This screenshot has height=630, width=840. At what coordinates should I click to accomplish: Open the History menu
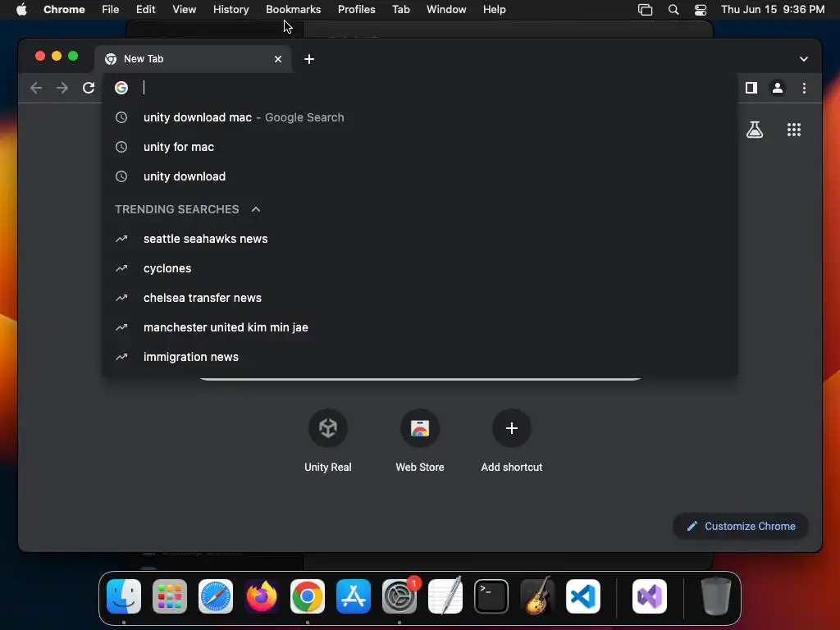(x=231, y=10)
